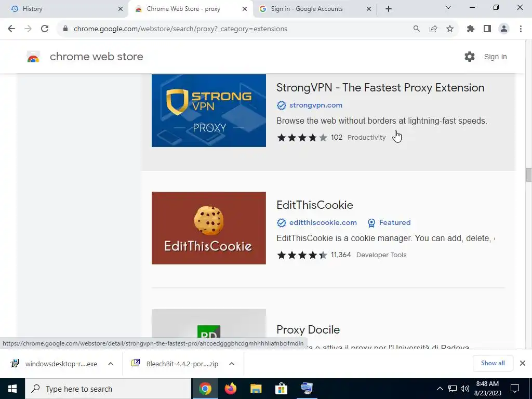Viewport: 532px width, 399px height.
Task: Show hidden system tray icons
Action: [x=440, y=389]
